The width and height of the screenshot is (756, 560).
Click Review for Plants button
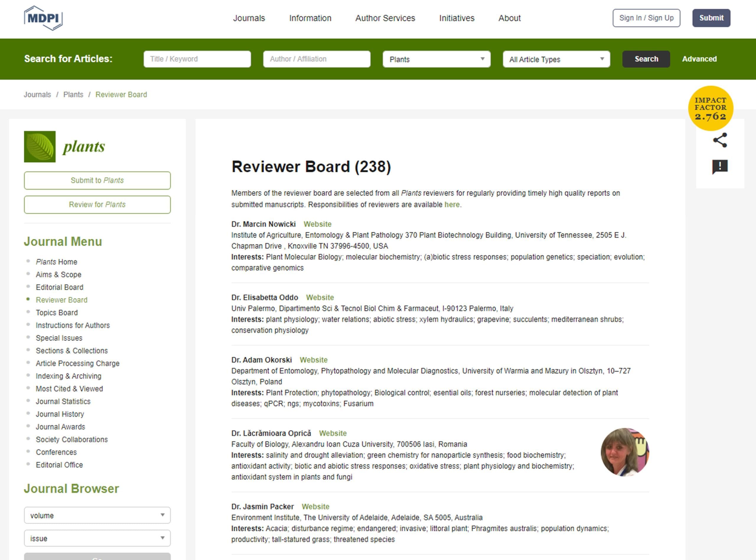pos(97,205)
